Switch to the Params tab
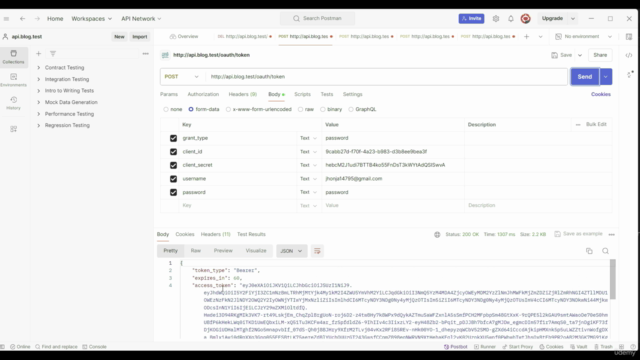Screen dimensions: 640x360 169,94
